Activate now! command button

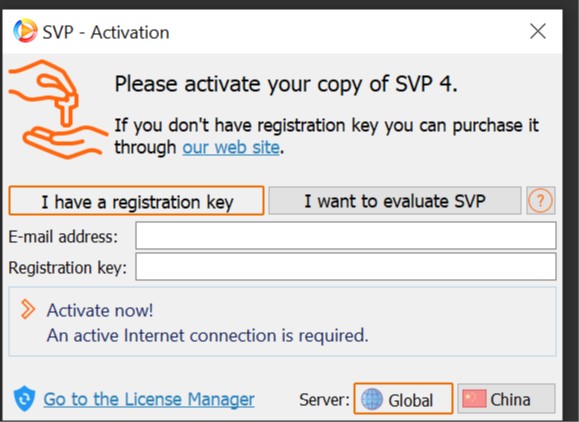tap(282, 322)
